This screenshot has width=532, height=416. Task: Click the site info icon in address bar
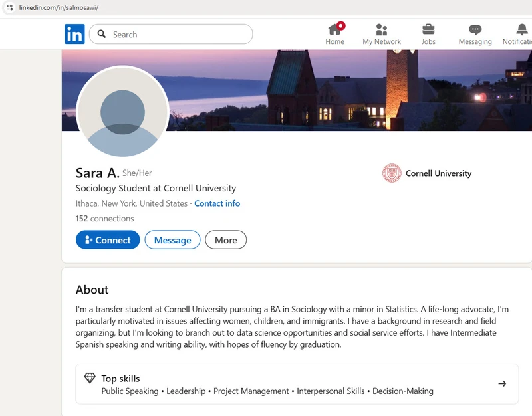tap(9, 7)
